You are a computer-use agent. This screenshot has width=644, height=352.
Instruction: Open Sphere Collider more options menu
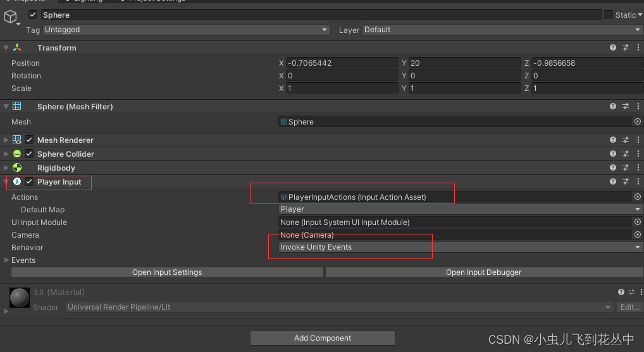pyautogui.click(x=638, y=154)
